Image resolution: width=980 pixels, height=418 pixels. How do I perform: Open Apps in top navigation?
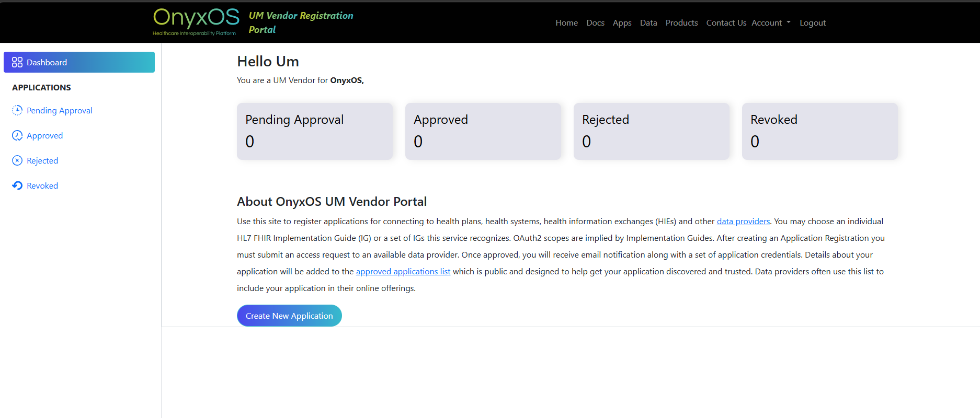[x=622, y=22]
